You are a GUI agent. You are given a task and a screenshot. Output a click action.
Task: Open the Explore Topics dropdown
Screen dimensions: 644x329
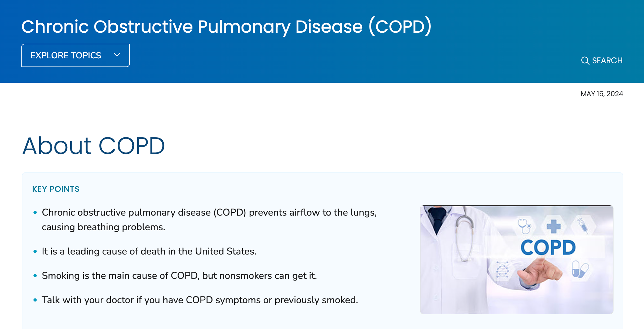pyautogui.click(x=76, y=55)
